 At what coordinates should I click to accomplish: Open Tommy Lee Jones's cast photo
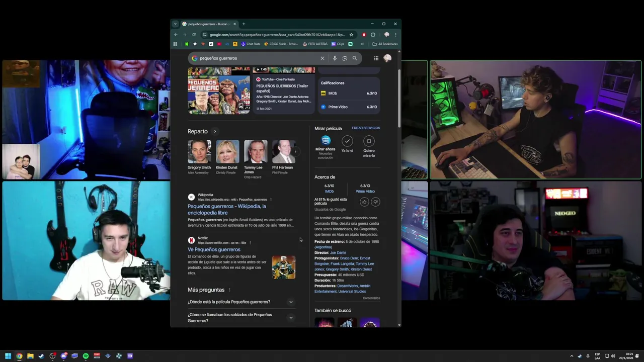(255, 151)
